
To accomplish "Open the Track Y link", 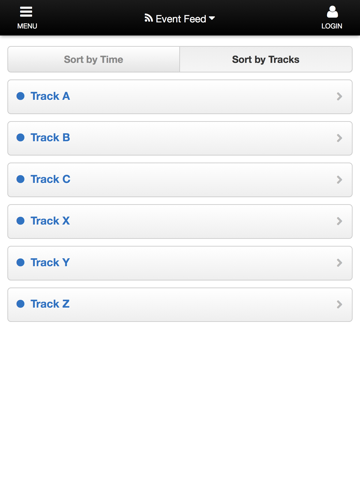I will coord(50,263).
